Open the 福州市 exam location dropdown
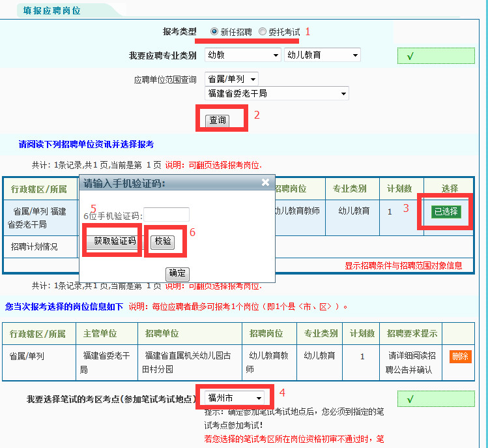Image resolution: width=488 pixels, height=448 pixels. tap(235, 398)
